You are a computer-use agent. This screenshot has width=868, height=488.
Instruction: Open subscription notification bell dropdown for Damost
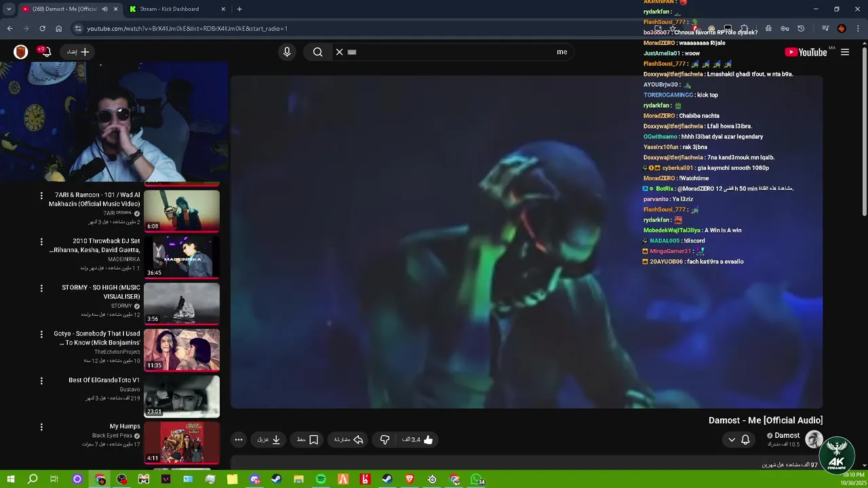click(738, 440)
